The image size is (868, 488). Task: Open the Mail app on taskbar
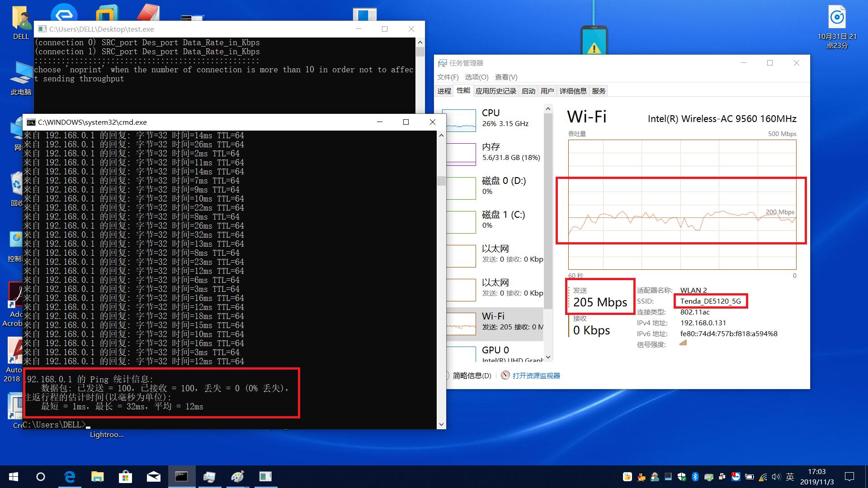[x=153, y=477]
